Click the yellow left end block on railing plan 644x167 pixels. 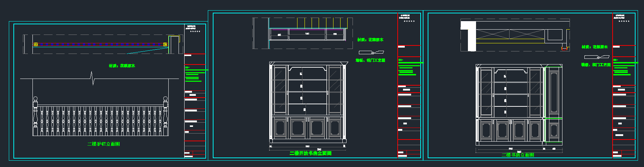coord(36,45)
